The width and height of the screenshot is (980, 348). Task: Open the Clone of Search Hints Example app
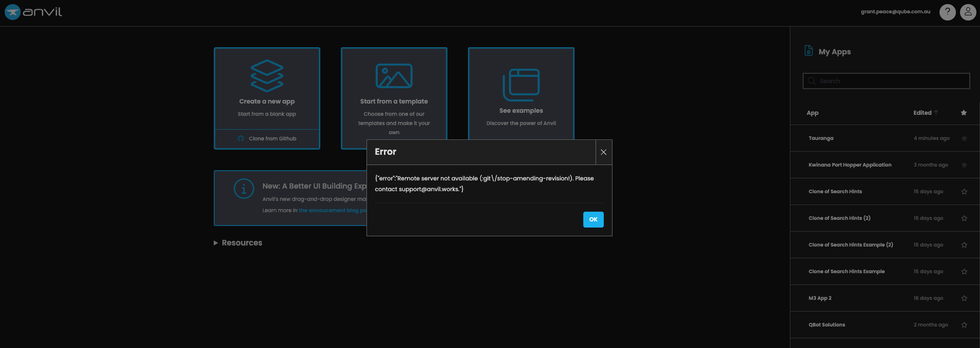click(847, 272)
